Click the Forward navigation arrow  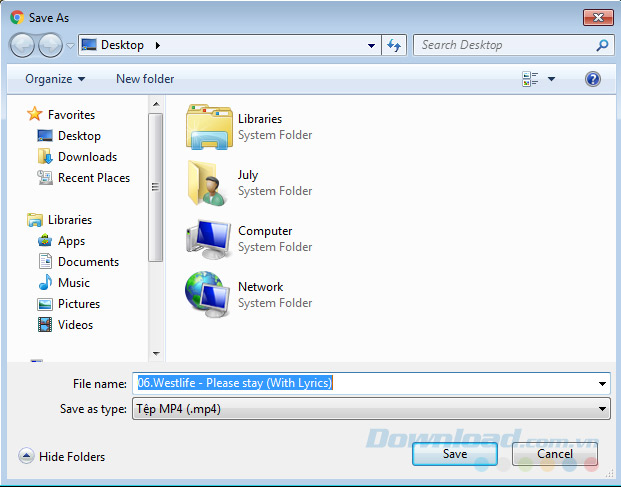point(50,46)
